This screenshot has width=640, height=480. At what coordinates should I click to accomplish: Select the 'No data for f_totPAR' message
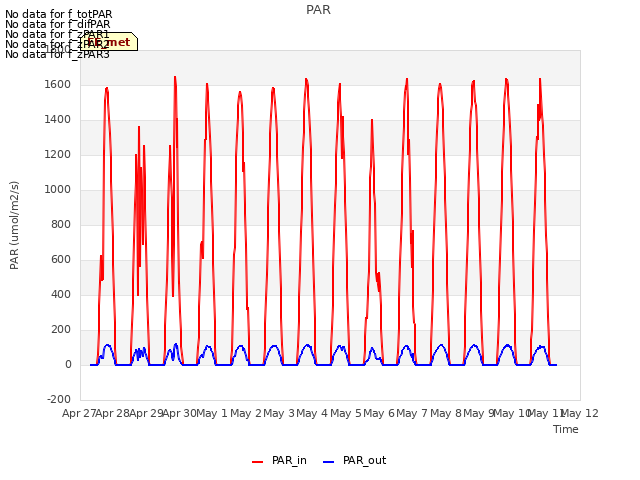click(x=58, y=14)
